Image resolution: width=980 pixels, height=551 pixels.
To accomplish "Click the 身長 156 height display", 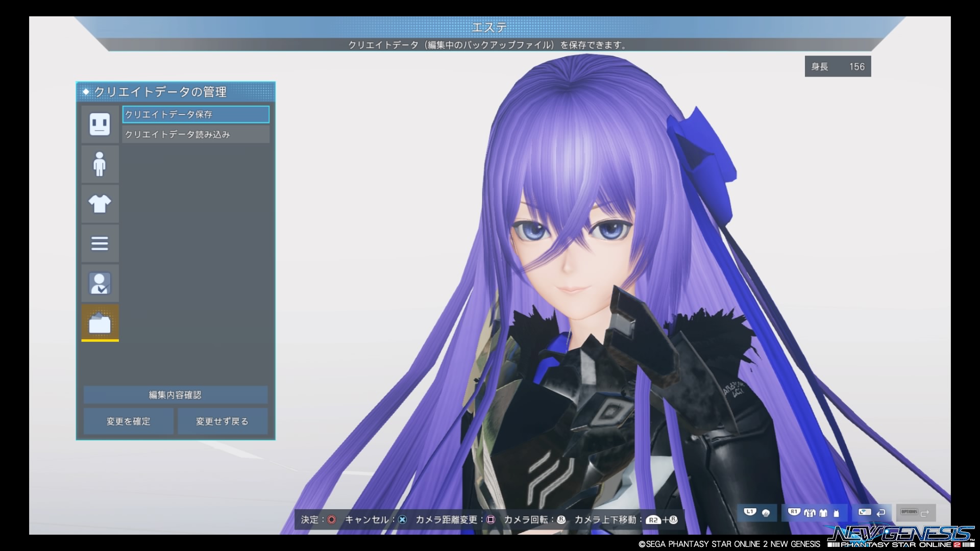I will pos(838,67).
